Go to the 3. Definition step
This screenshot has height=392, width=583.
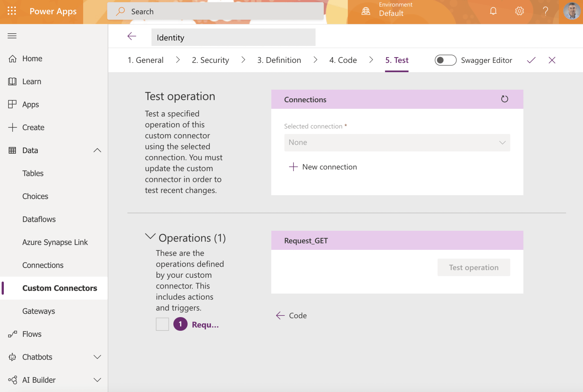(279, 60)
